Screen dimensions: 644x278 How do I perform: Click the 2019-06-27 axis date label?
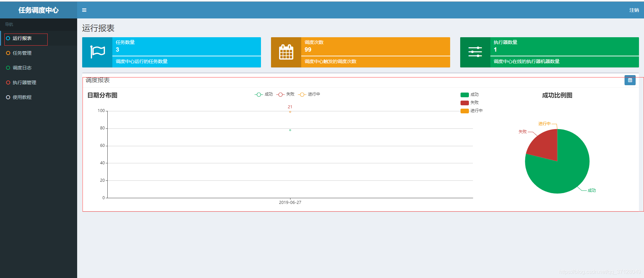click(290, 203)
